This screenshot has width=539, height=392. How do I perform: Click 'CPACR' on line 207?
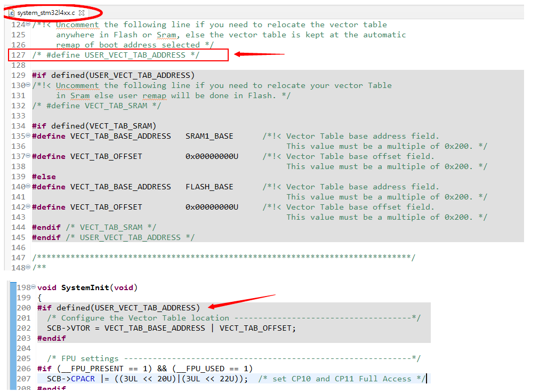coord(83,379)
